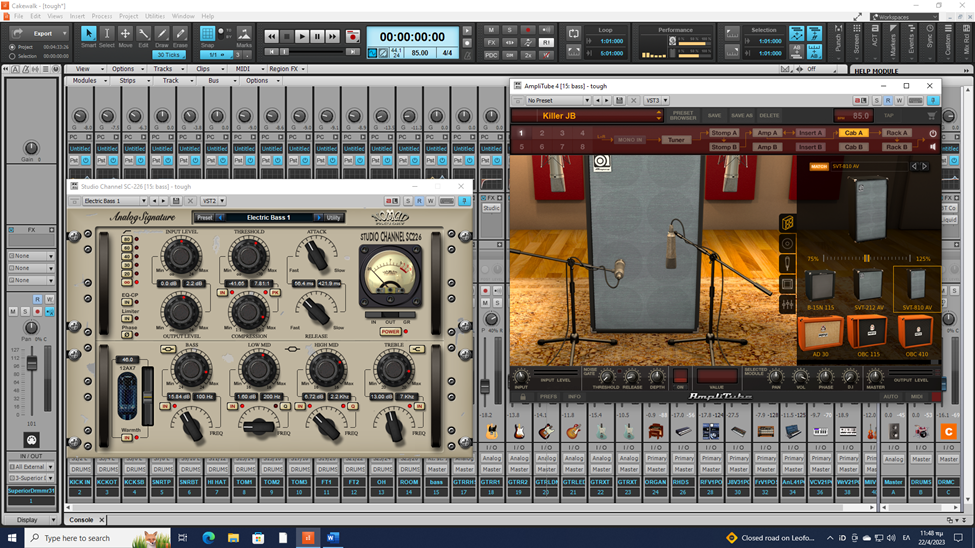Open Microsoft Word from taskbar
Viewport: 975px width, 548px height.
pos(333,537)
